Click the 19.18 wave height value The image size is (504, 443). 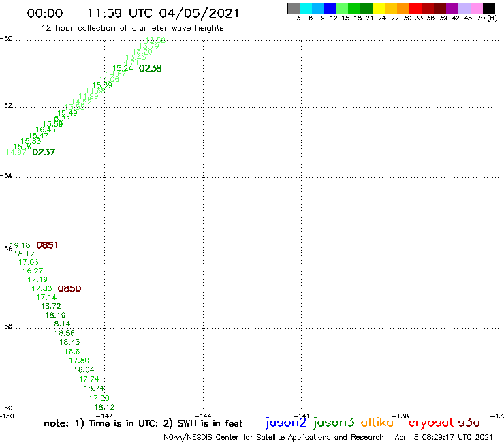point(20,245)
